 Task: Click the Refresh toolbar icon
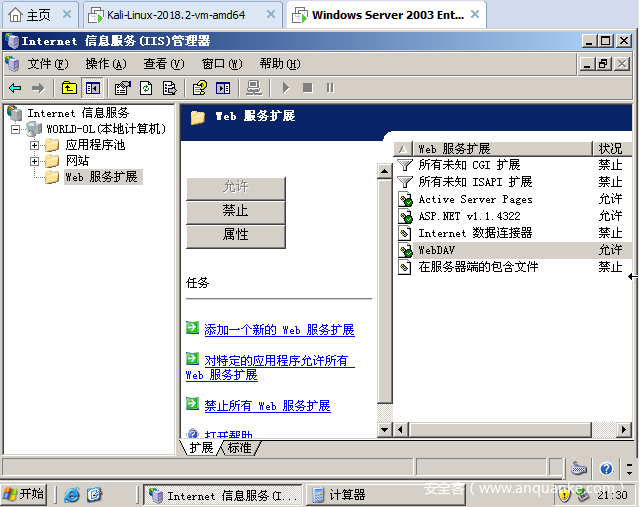(x=146, y=88)
